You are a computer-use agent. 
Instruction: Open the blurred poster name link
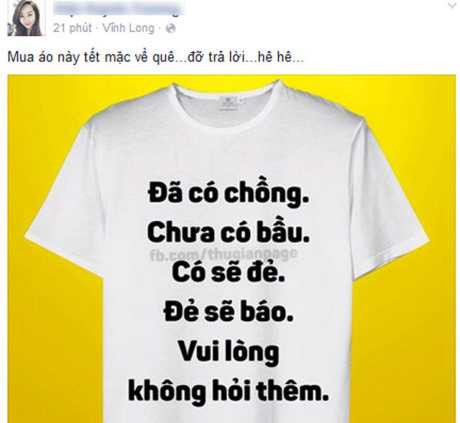[x=118, y=9]
